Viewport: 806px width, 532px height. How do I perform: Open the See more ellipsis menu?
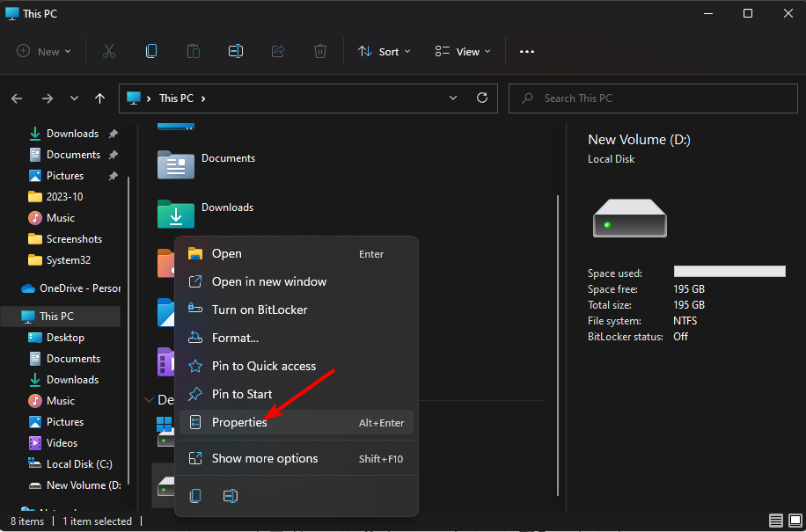(x=527, y=52)
